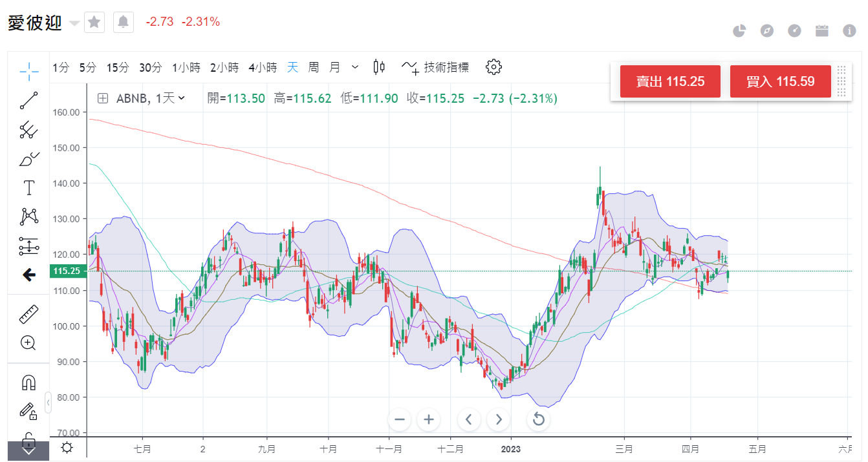Switch to the 1小時 timeframe

[186, 67]
